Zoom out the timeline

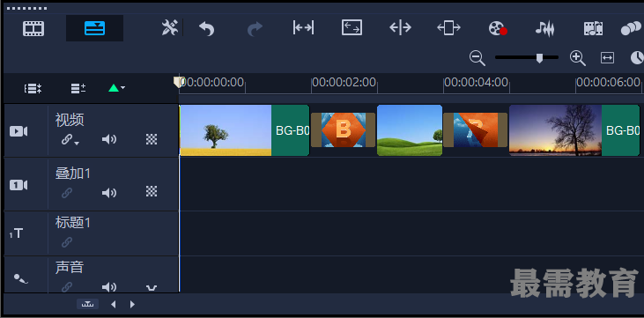point(477,58)
